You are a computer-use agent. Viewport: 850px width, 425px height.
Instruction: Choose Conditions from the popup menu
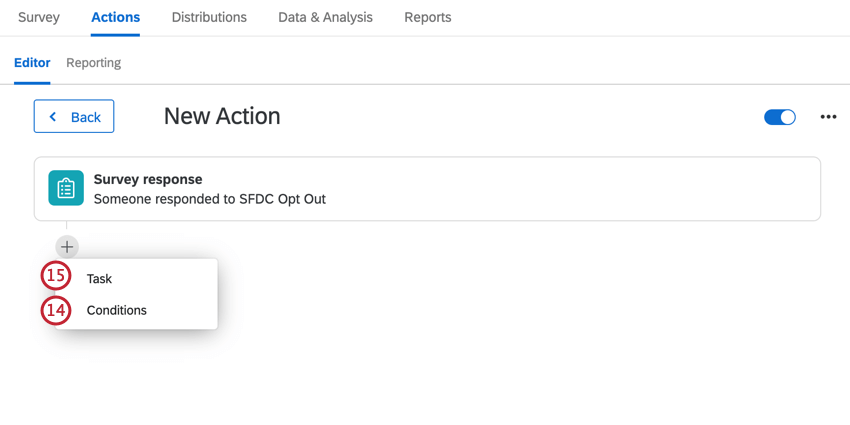point(117,311)
